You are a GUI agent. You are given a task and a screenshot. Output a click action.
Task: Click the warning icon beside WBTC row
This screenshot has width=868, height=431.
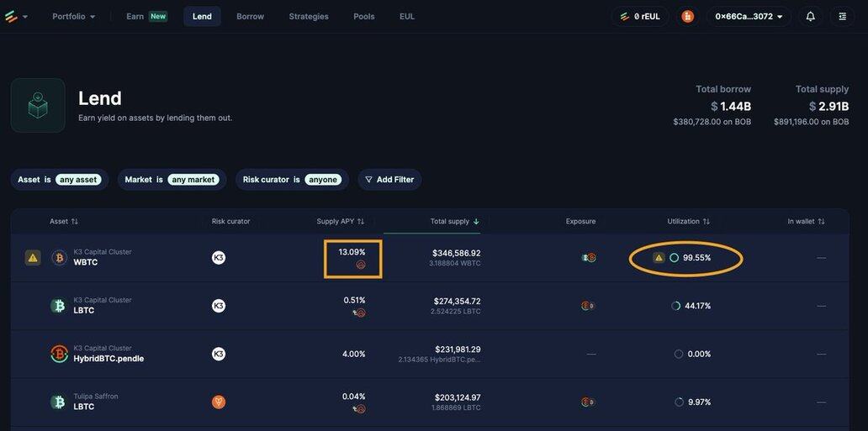(33, 258)
